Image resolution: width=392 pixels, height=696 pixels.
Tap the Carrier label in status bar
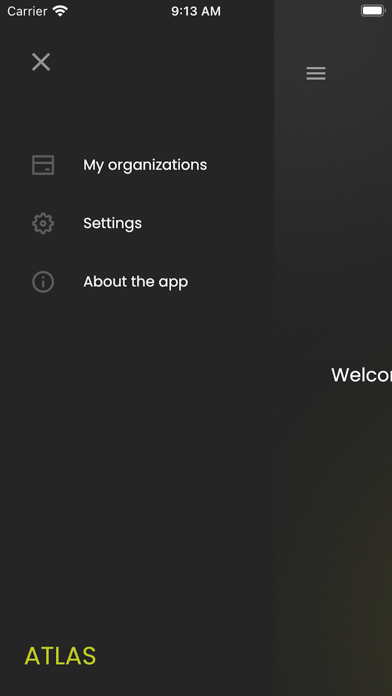tap(27, 11)
